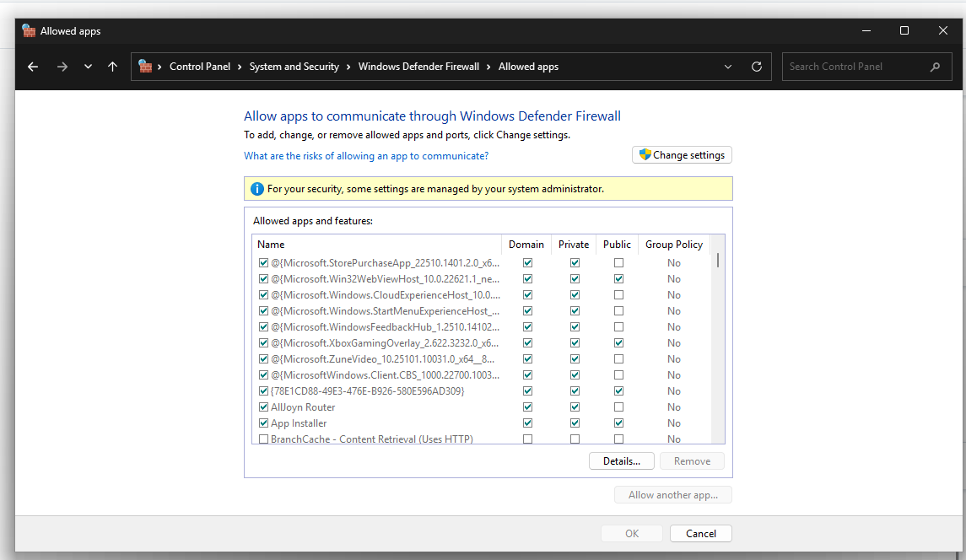Expand chevron after System and Security
Viewport: 966px width, 560px height.
pyautogui.click(x=348, y=67)
